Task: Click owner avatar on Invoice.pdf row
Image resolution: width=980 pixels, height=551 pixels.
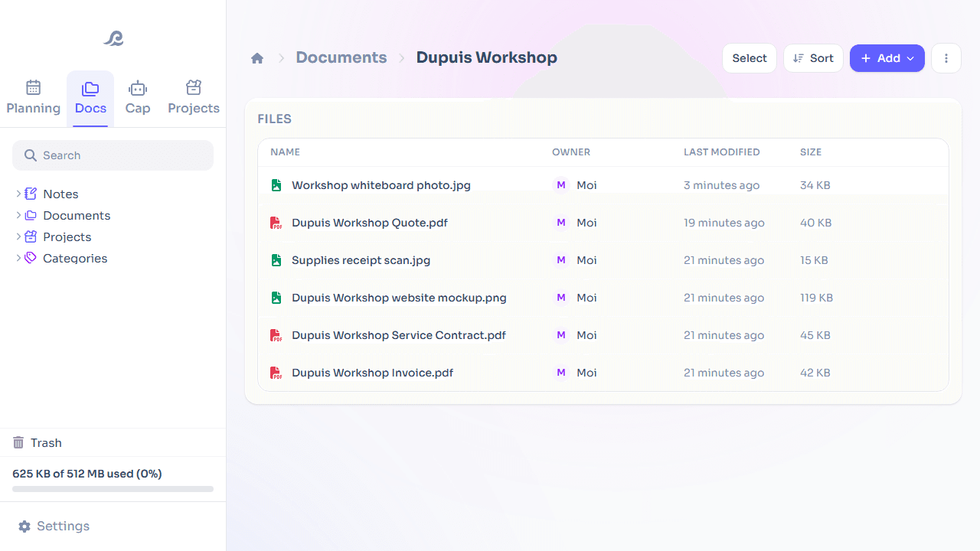Action: pos(561,373)
